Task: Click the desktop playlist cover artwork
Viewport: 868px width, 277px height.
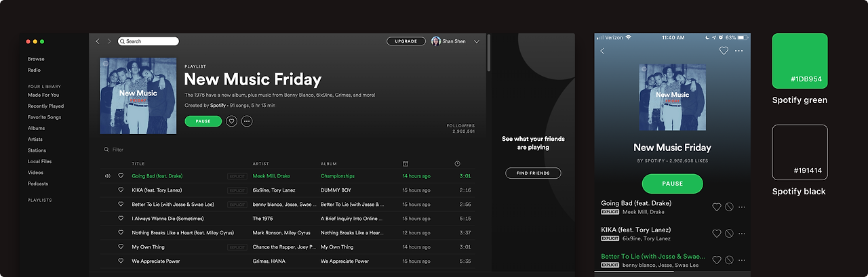Action: tap(138, 95)
